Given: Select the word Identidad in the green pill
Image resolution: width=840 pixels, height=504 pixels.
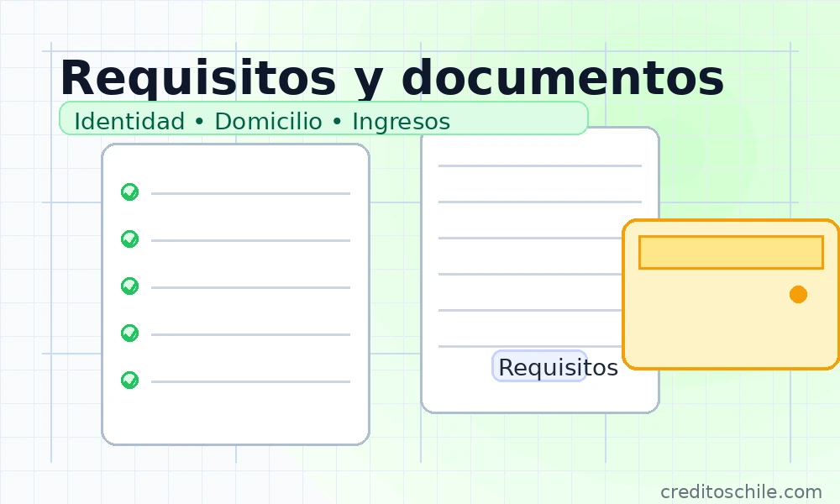Looking at the screenshot, I should pyautogui.click(x=129, y=122).
